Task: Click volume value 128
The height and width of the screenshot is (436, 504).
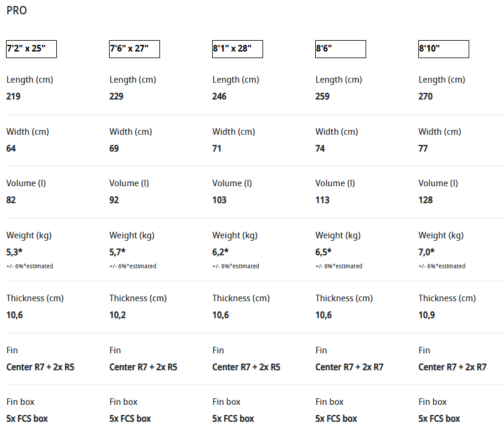Action: [425, 200]
